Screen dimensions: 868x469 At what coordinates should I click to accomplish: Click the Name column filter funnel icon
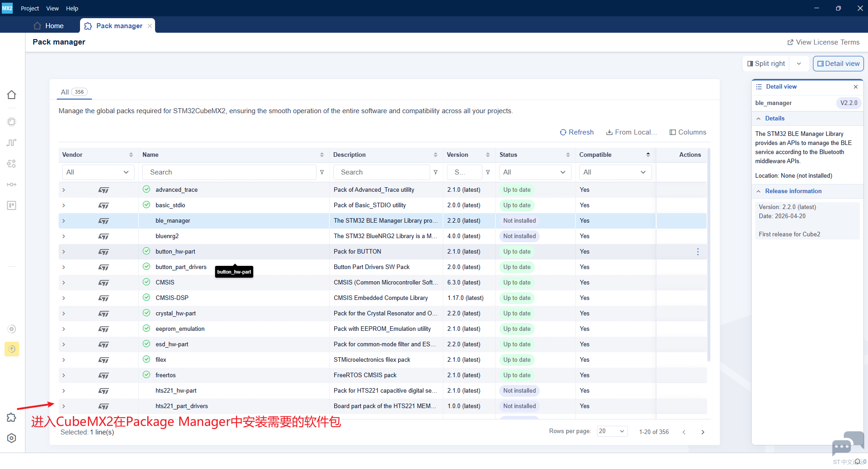[x=322, y=172]
